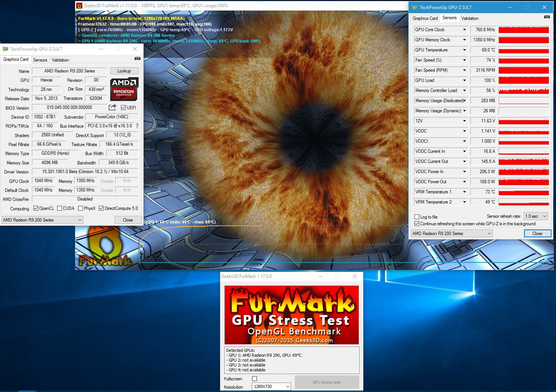Open GPU Load sensor dropdown
The width and height of the screenshot is (556, 392).
coord(464,80)
